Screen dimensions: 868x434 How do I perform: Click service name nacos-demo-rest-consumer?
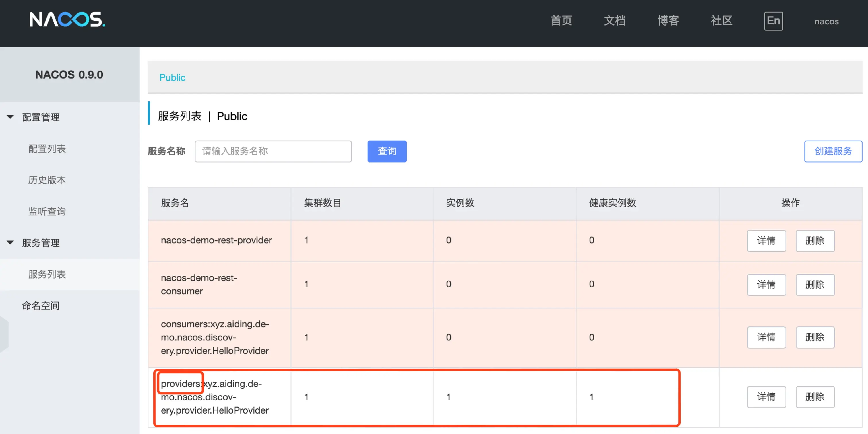(x=199, y=284)
